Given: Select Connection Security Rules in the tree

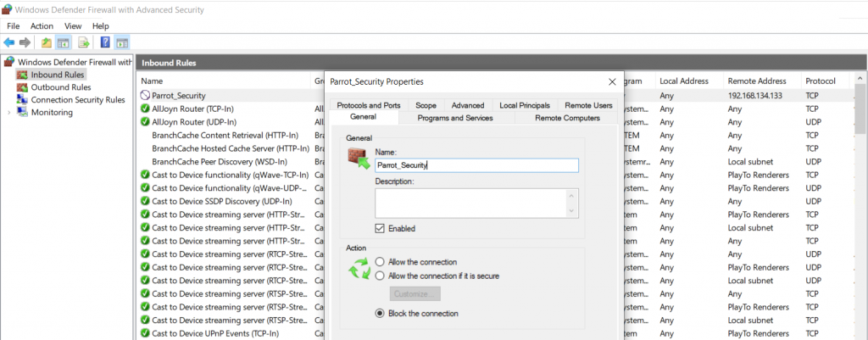Looking at the screenshot, I should tap(78, 100).
